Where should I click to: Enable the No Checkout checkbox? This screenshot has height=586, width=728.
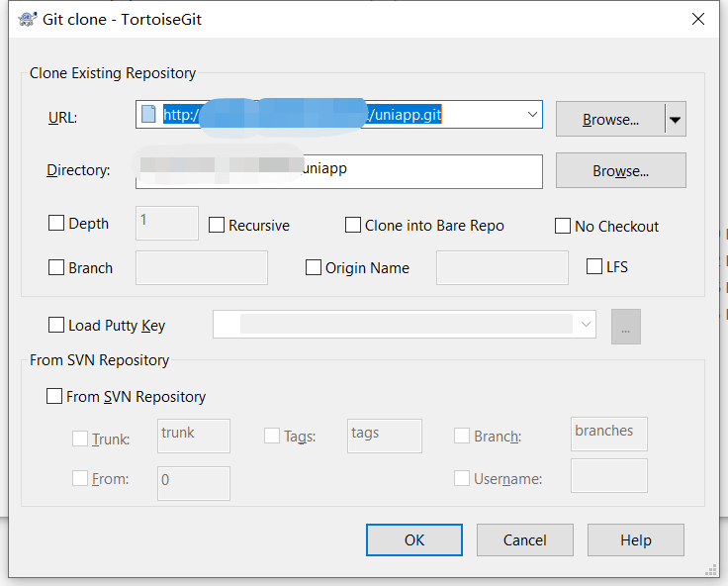pos(563,226)
